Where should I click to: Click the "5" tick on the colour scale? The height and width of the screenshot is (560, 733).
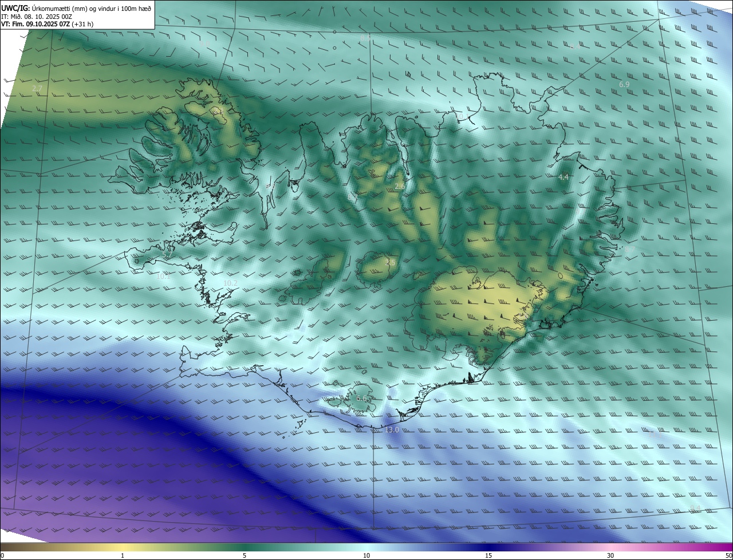pyautogui.click(x=245, y=555)
